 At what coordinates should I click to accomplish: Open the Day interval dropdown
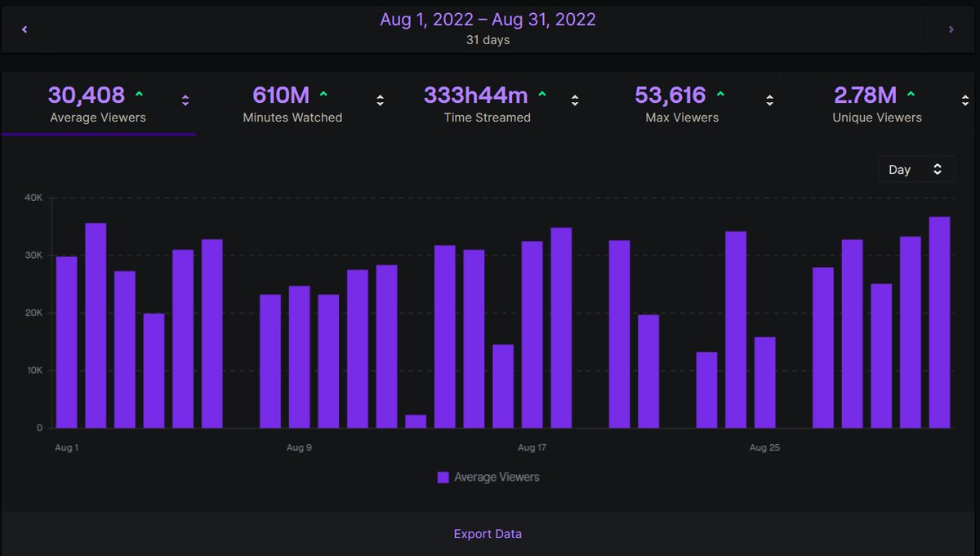[x=916, y=169]
